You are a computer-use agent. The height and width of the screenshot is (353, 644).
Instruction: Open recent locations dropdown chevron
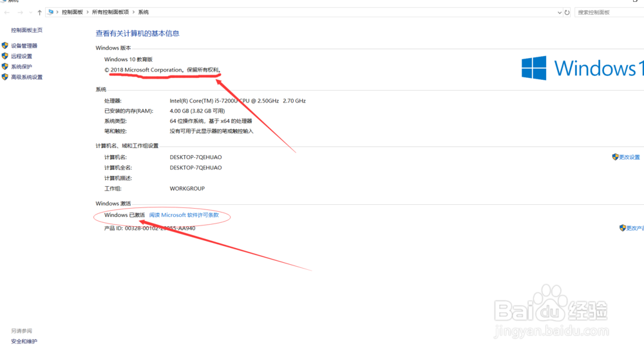[x=31, y=13]
